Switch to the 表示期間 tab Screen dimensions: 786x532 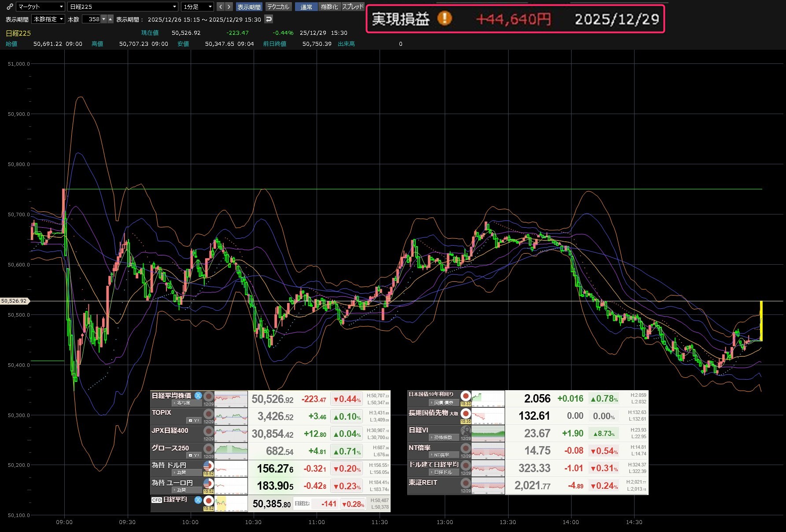[249, 7]
